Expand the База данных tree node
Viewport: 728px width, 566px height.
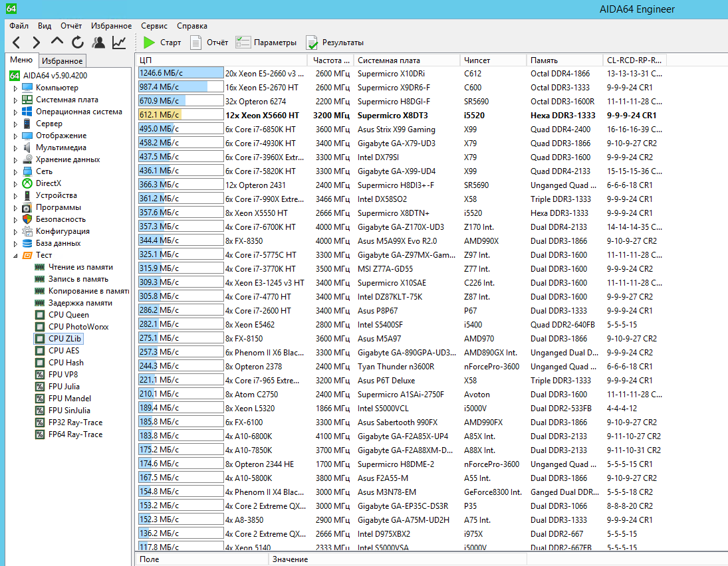click(x=15, y=244)
